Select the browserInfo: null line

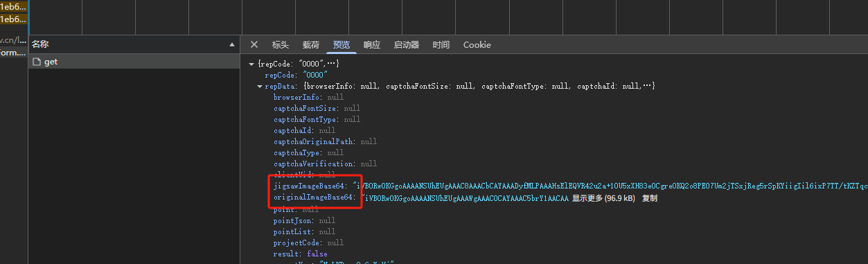click(x=308, y=97)
